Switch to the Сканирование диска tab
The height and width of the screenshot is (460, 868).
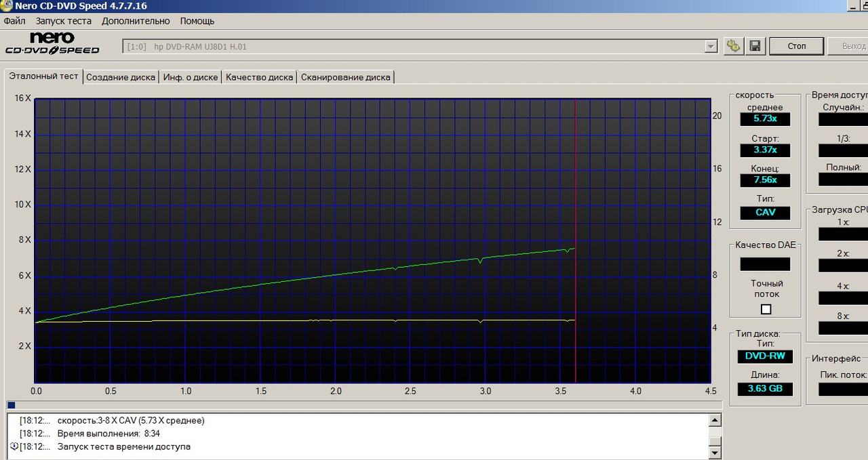[x=346, y=77]
